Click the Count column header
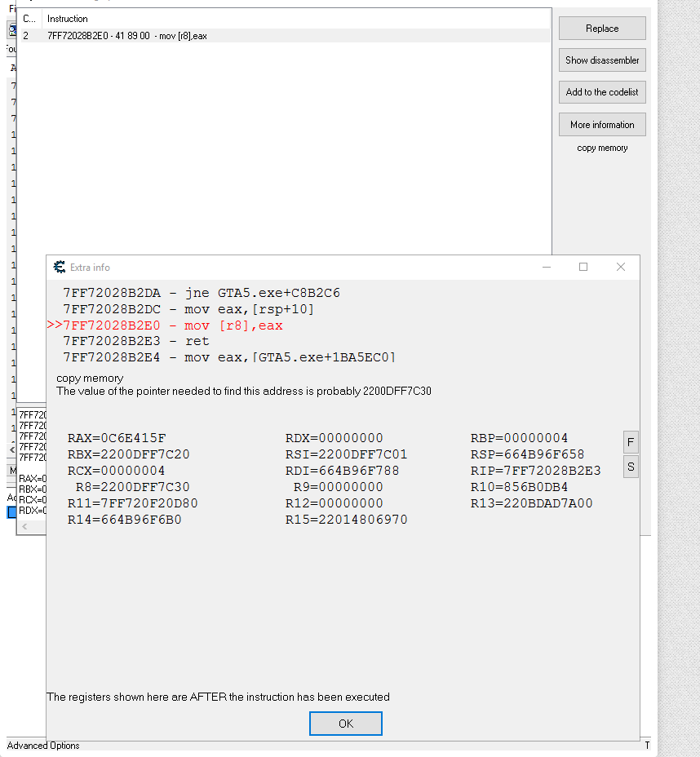Viewport: 700px width, 757px height. [29, 19]
